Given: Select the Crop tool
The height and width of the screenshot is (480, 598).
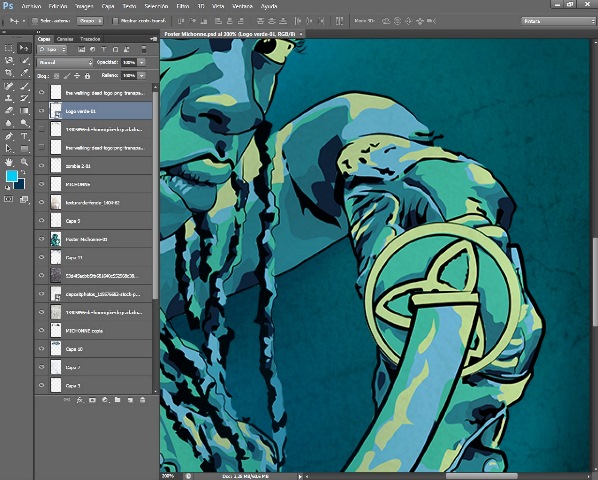Looking at the screenshot, I should click(8, 72).
